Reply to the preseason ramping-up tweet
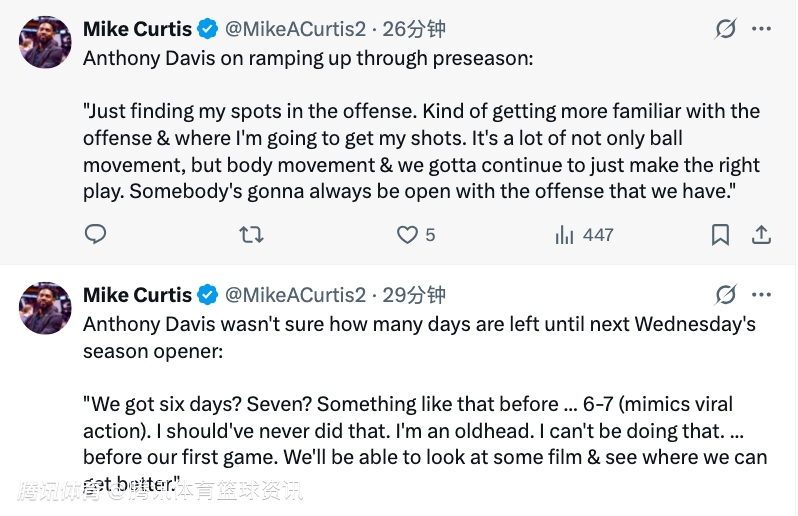The image size is (798, 516). [x=95, y=235]
